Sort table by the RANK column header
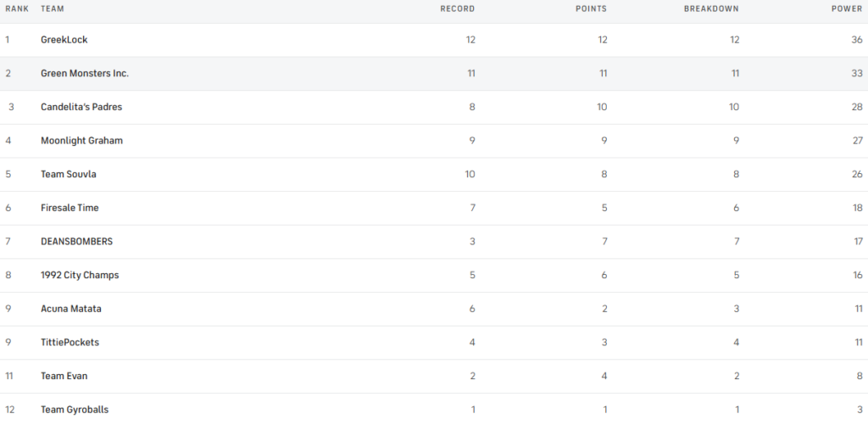 coord(18,8)
